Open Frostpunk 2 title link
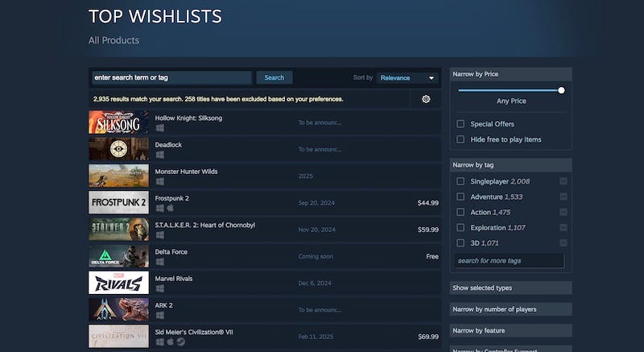644x352 pixels. pos(171,198)
